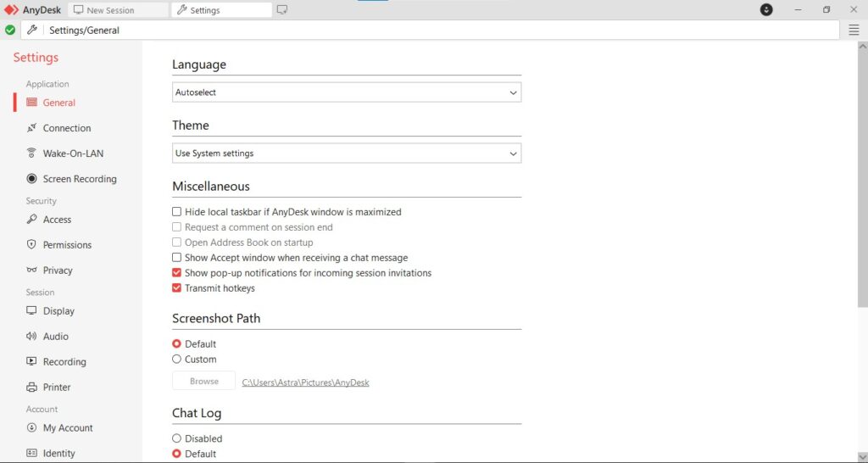Enable Hide local taskbar when maximized
Image resolution: width=868 pixels, height=463 pixels.
pyautogui.click(x=176, y=211)
